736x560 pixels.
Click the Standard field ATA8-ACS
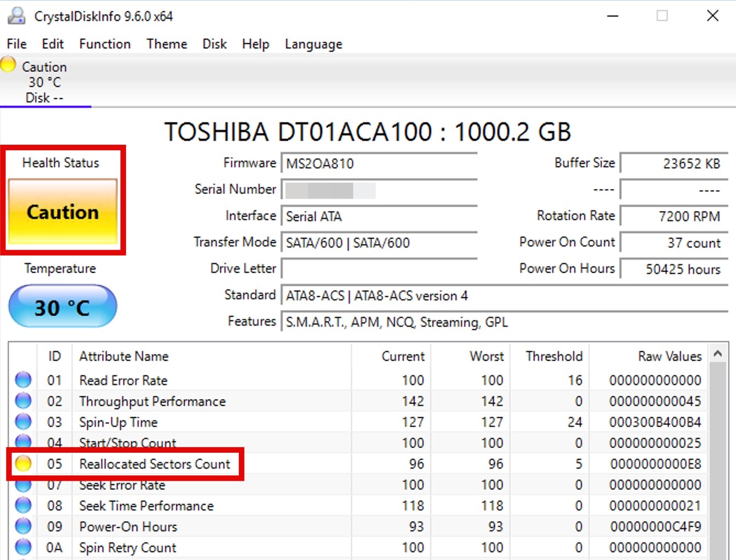pos(504,295)
